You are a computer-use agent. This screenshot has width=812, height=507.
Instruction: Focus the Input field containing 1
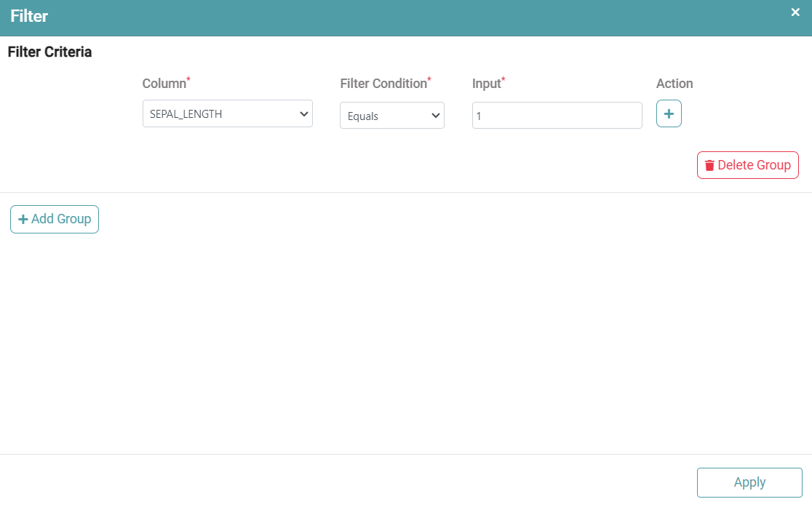557,116
